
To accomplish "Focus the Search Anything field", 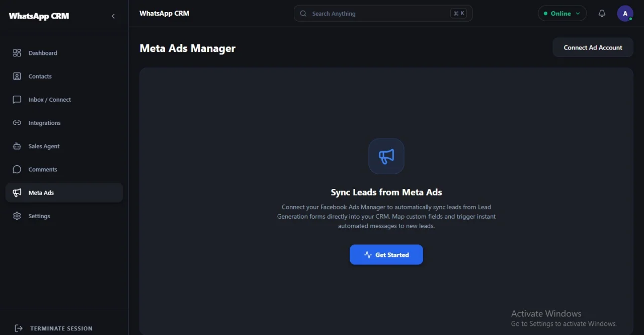I will [383, 14].
